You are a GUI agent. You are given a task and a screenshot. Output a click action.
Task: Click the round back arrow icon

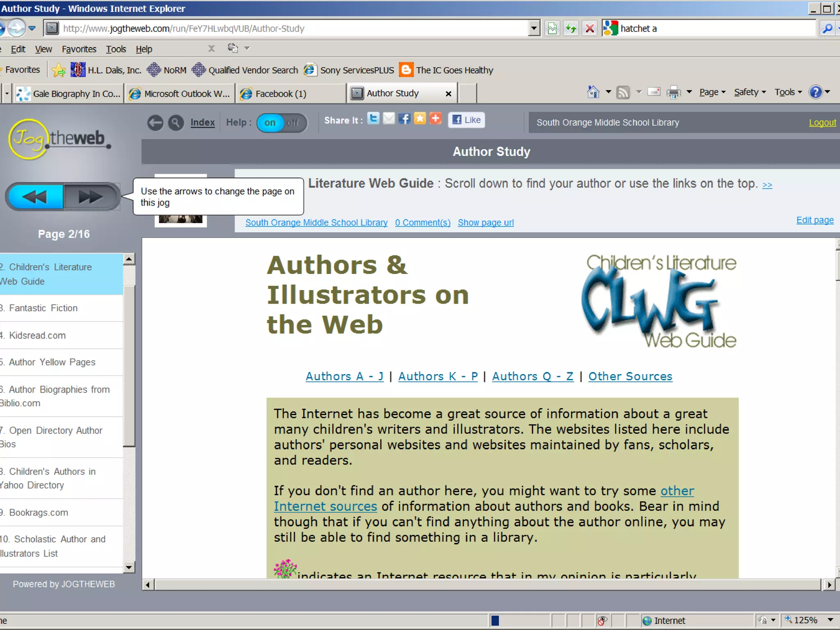tap(155, 123)
